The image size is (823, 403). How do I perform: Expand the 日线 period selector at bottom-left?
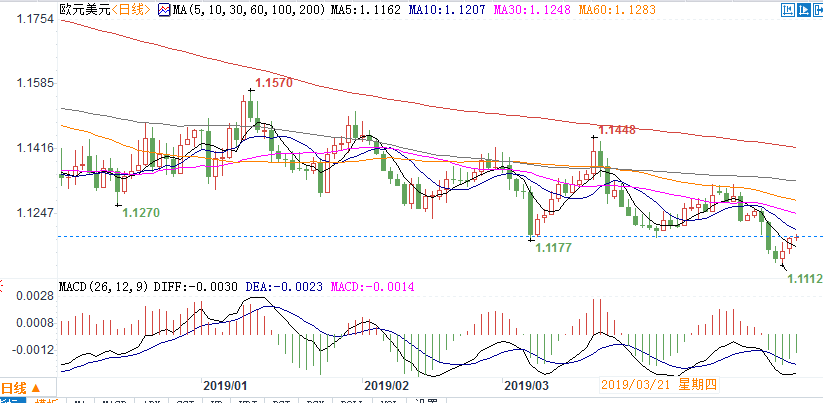21,388
